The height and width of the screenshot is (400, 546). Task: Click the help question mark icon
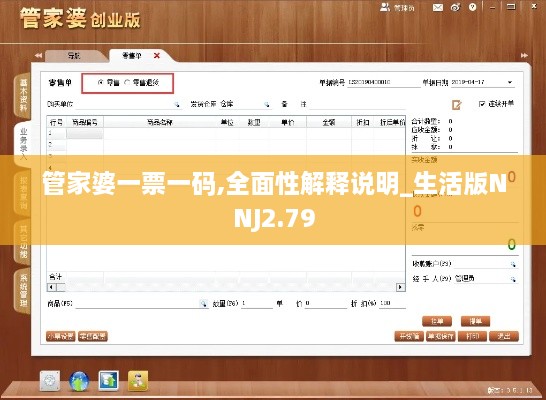[472, 7]
